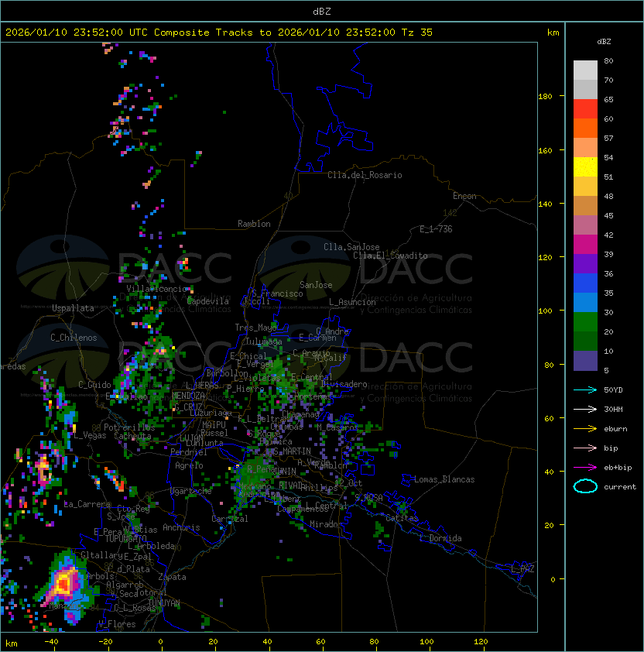
Task: Click the 'Clla.del_Rosario' place label
Action: point(365,175)
